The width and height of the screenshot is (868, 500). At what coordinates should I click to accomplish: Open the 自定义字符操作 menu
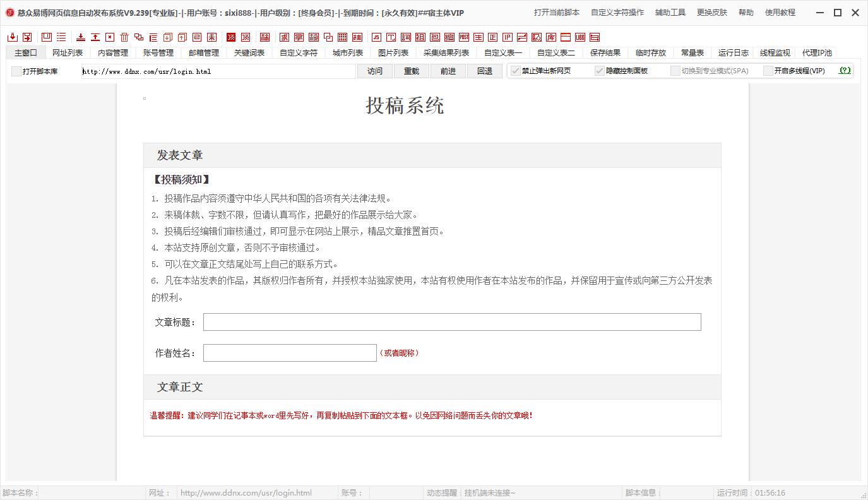pyautogui.click(x=617, y=13)
